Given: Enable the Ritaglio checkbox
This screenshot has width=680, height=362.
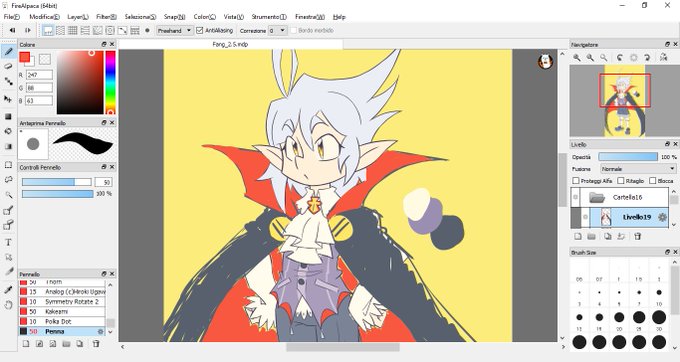Looking at the screenshot, I should (x=621, y=180).
